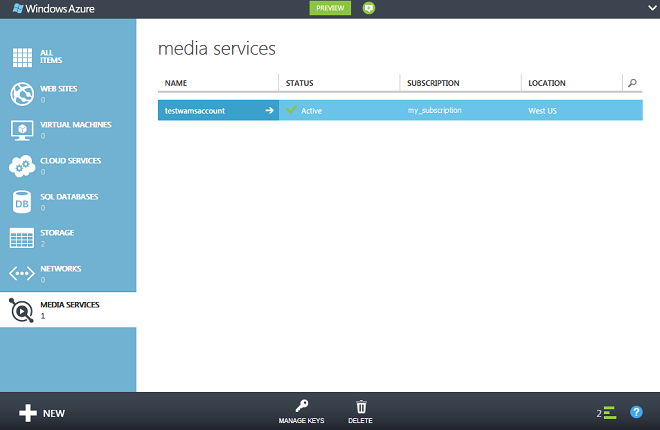Click the NEW label in bottom bar
660x430 pixels.
click(x=54, y=414)
